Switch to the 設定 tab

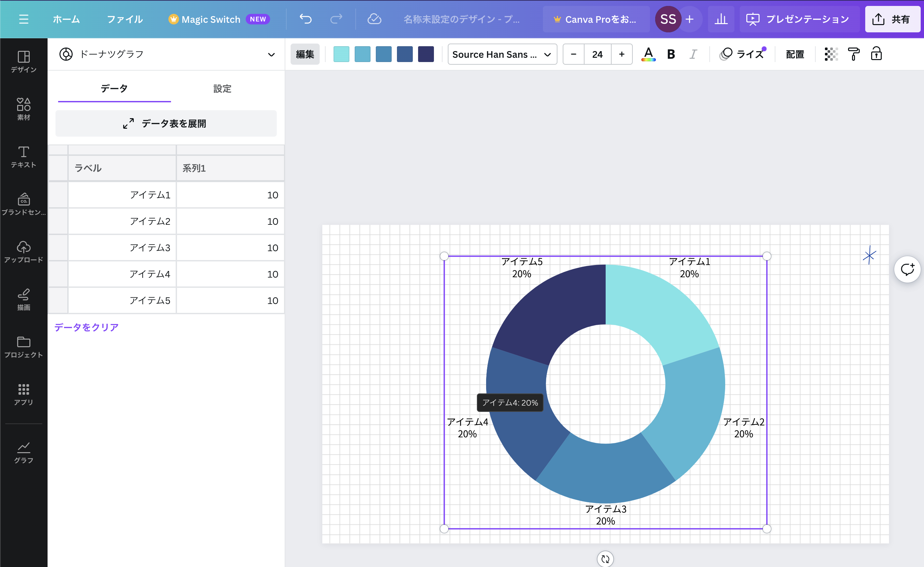pos(222,89)
